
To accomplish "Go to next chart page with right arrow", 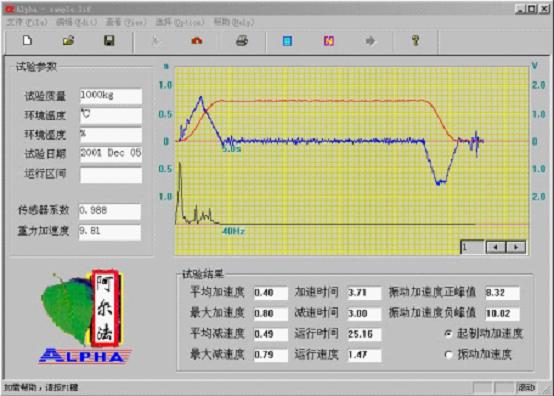I will coord(516,247).
